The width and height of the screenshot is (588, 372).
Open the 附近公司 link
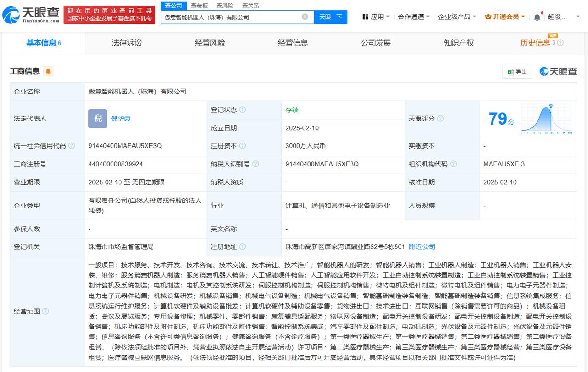click(x=422, y=247)
